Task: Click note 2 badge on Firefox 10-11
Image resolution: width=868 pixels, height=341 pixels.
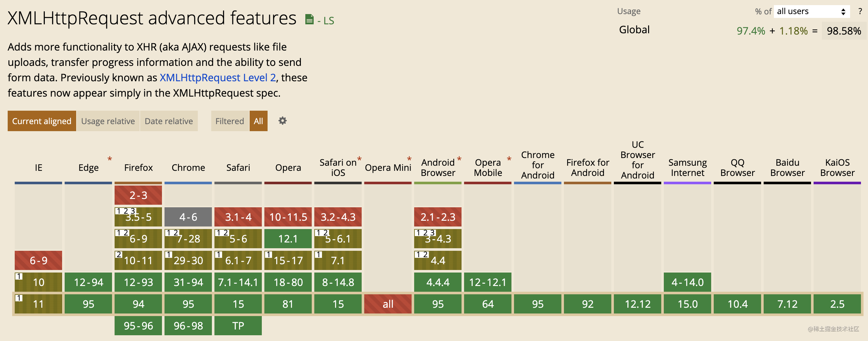Action: point(119,255)
